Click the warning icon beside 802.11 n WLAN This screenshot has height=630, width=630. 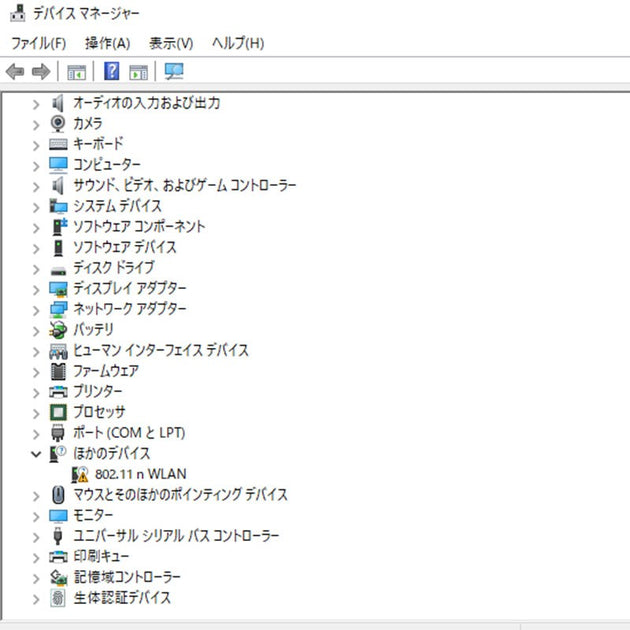(x=80, y=475)
